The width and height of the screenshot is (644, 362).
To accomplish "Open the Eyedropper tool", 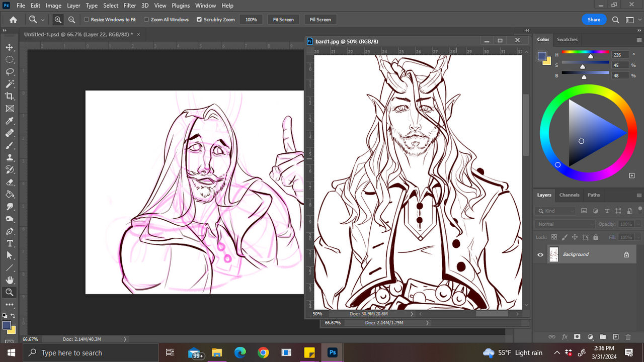I will (x=10, y=121).
